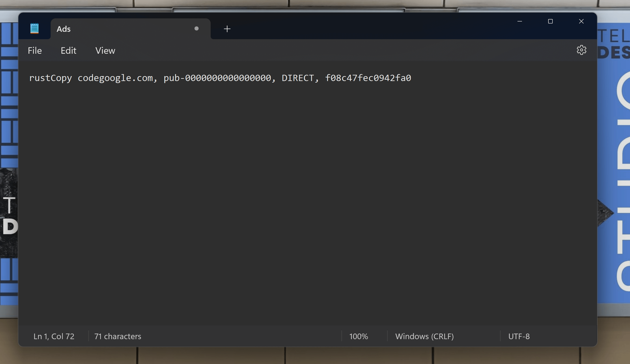Click the UTF-8 encoding indicator
The width and height of the screenshot is (630, 364).
tap(519, 336)
